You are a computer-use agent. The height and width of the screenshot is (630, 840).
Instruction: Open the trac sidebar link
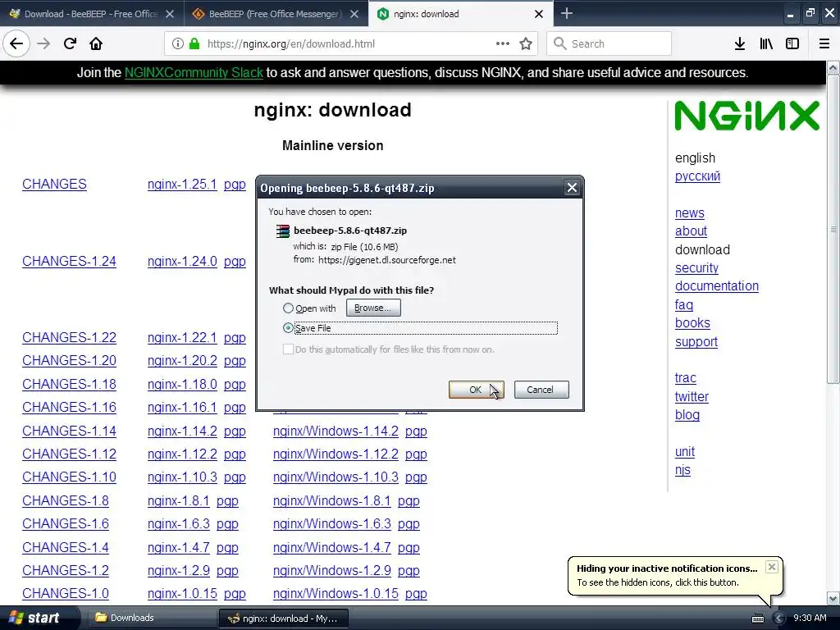point(685,378)
